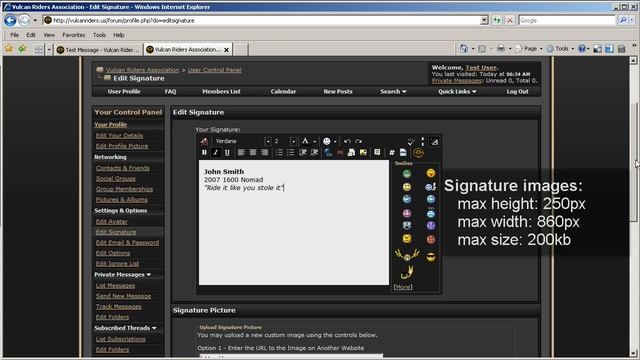Image resolution: width=640 pixels, height=360 pixels.
Task: Open the User Control Panel breadcrumb link
Action: [215, 70]
